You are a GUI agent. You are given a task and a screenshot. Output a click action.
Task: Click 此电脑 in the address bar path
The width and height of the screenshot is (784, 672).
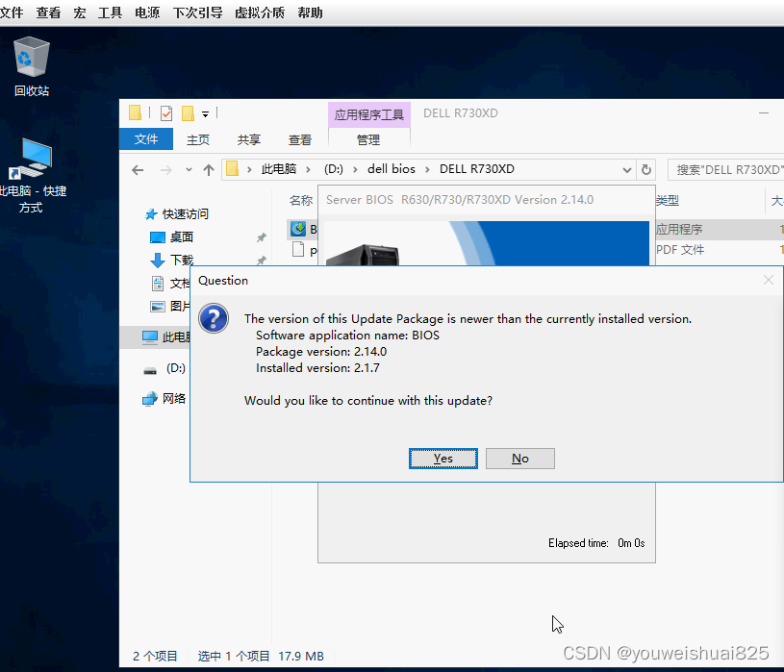[x=279, y=169]
